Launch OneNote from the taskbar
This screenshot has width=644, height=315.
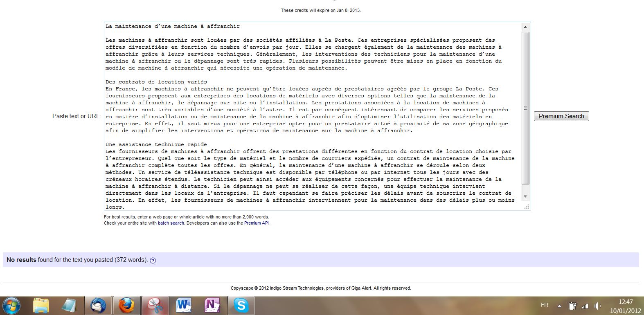click(212, 305)
